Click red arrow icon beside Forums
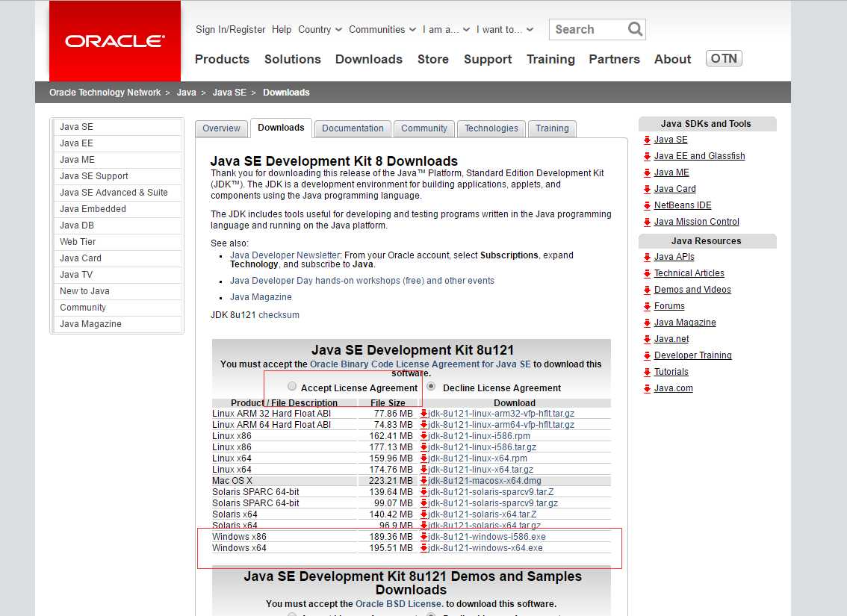Image resolution: width=847 pixels, height=616 pixels. [647, 307]
